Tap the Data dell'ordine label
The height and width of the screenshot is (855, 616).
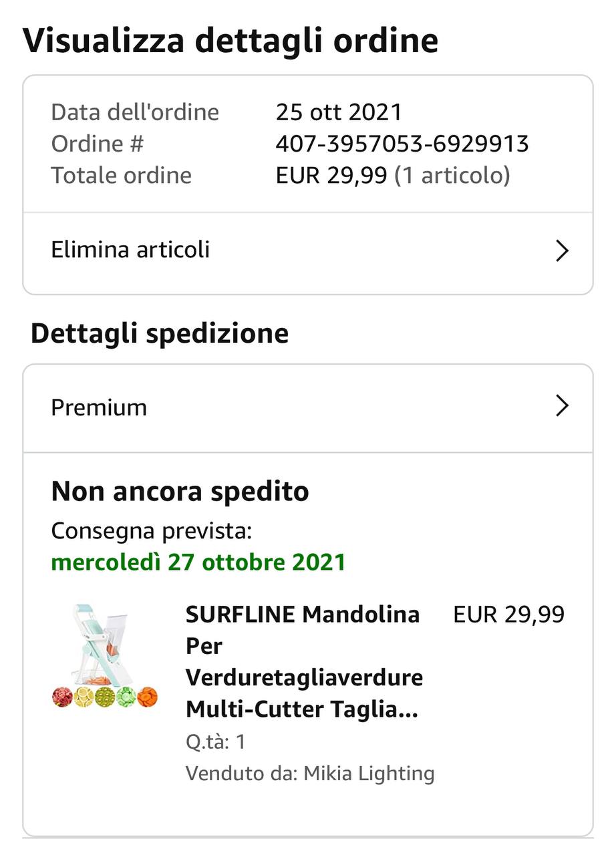(x=135, y=112)
